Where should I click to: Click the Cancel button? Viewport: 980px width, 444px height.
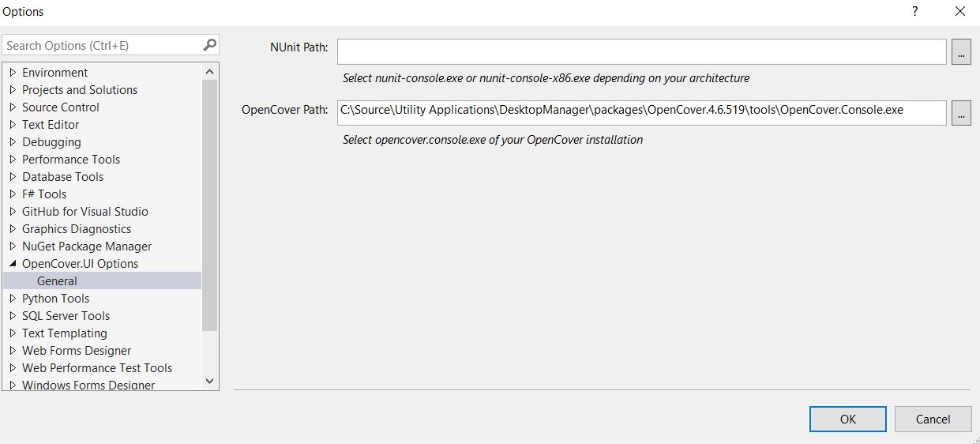click(933, 420)
